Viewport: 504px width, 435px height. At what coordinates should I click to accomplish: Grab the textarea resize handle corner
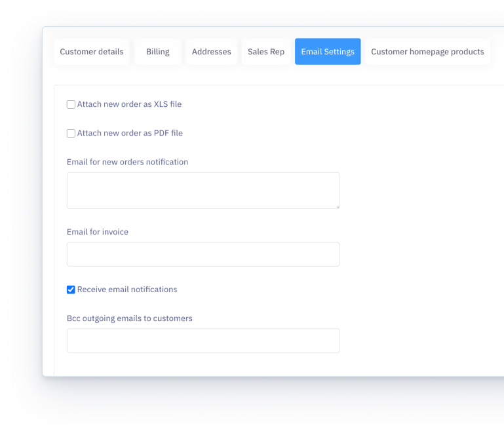coord(337,206)
